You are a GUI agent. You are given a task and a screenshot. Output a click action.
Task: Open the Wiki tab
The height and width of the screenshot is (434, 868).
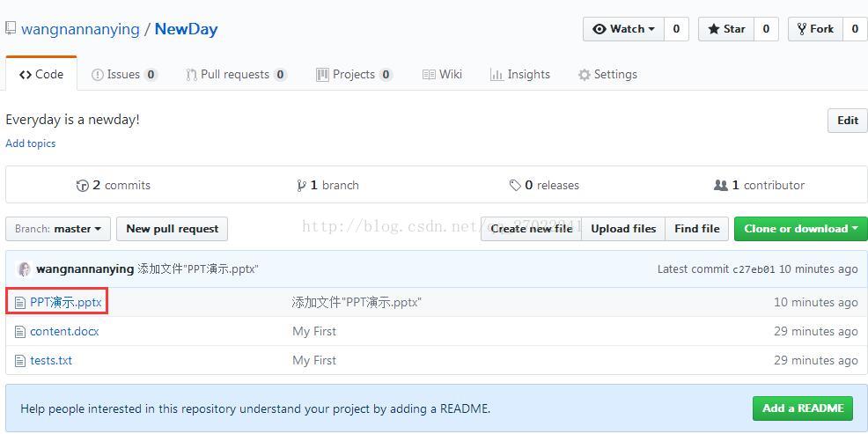coord(442,75)
